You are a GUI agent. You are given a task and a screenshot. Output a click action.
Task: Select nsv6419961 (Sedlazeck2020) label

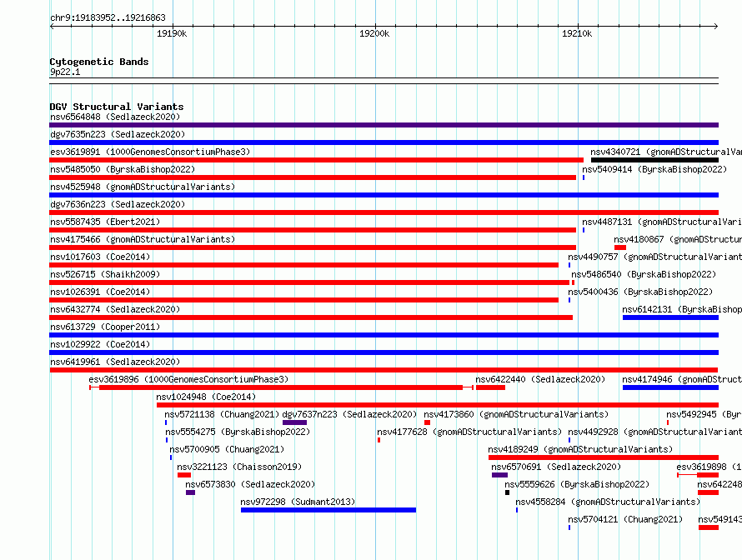115,362
